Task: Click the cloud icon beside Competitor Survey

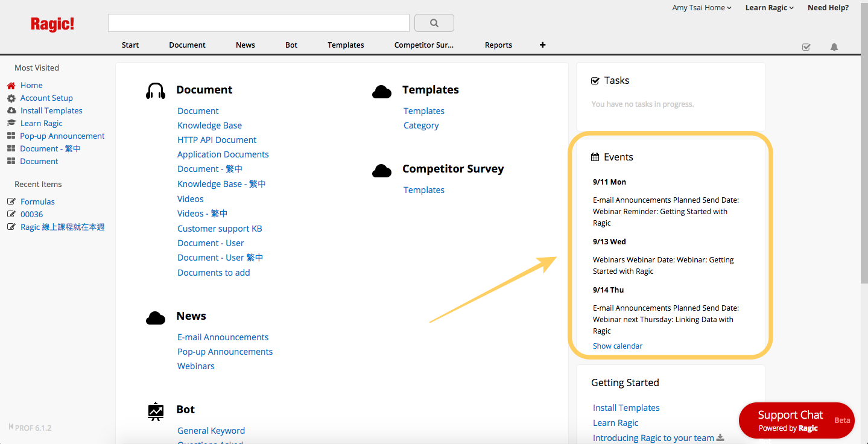Action: tap(382, 171)
